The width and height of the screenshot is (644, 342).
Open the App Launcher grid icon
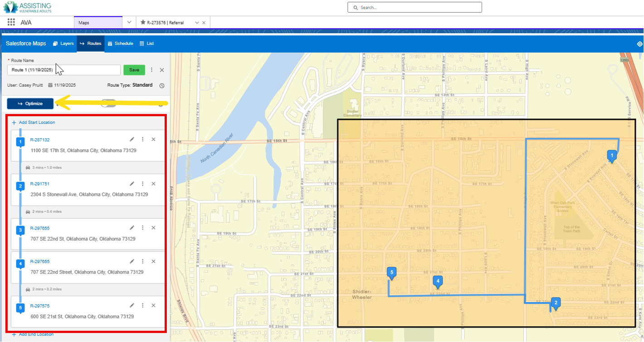11,22
